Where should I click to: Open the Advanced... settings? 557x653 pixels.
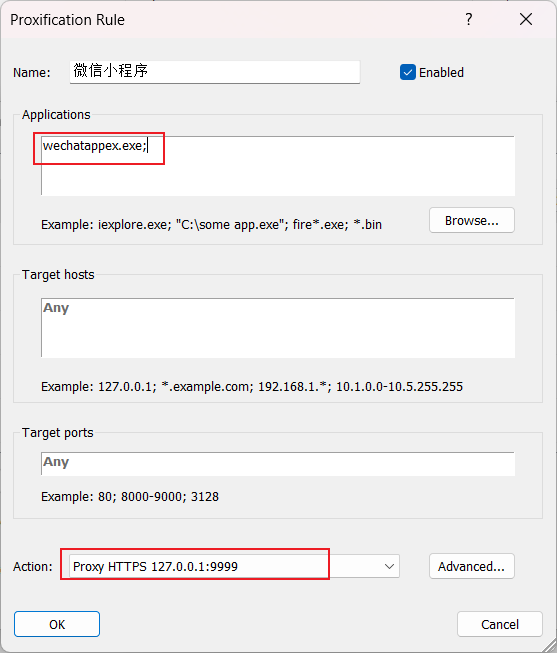pos(472,566)
